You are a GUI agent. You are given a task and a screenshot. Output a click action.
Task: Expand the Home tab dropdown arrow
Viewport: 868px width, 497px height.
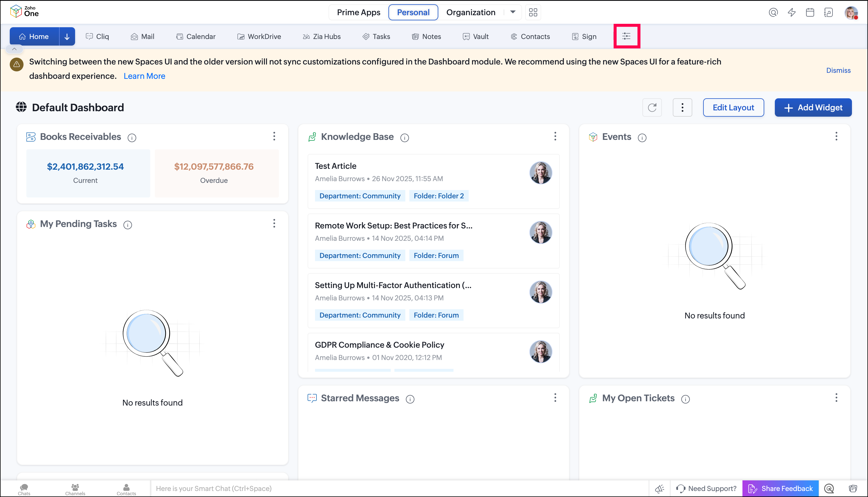(67, 36)
